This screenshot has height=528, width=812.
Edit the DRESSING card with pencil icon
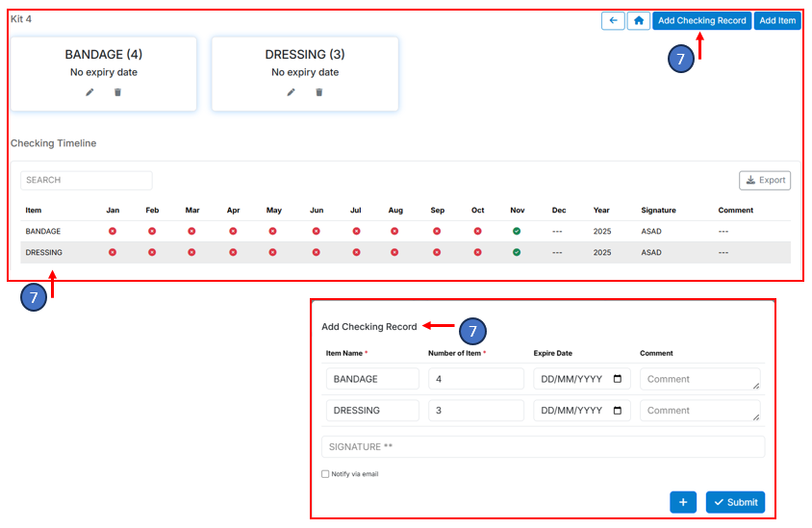292,92
